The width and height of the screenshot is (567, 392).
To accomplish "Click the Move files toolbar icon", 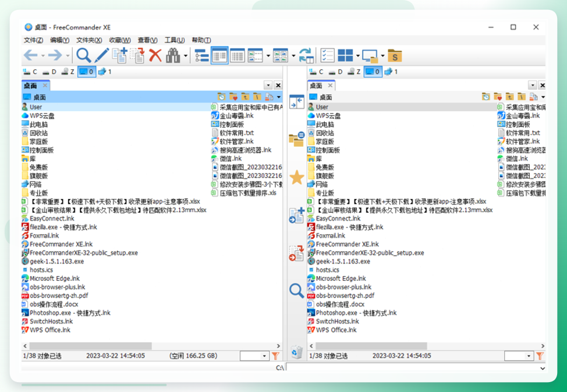I will pyautogui.click(x=137, y=55).
